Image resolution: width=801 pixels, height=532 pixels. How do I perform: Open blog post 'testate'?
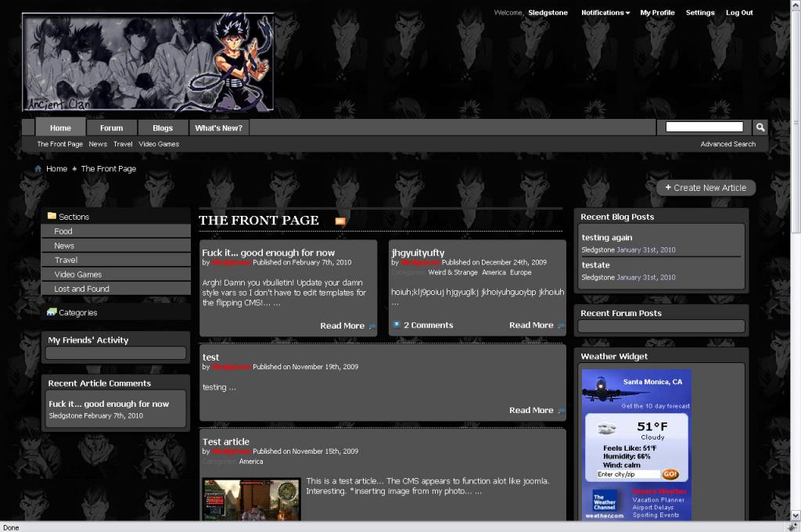(x=595, y=265)
